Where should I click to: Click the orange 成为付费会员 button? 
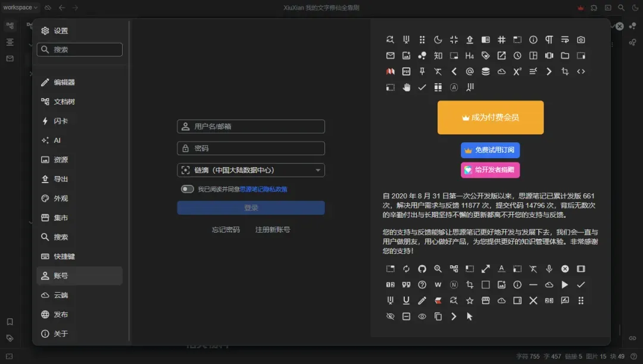coord(491,118)
